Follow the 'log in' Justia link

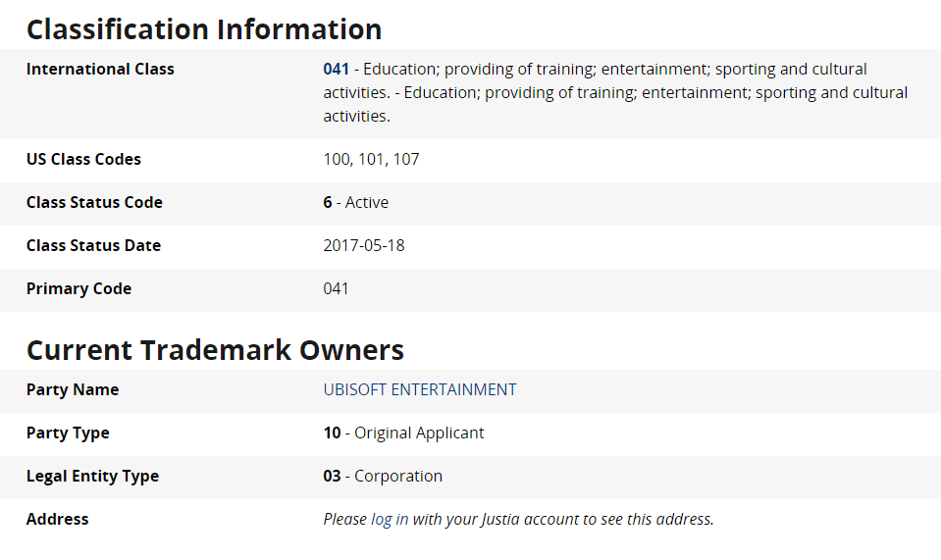[x=390, y=519]
